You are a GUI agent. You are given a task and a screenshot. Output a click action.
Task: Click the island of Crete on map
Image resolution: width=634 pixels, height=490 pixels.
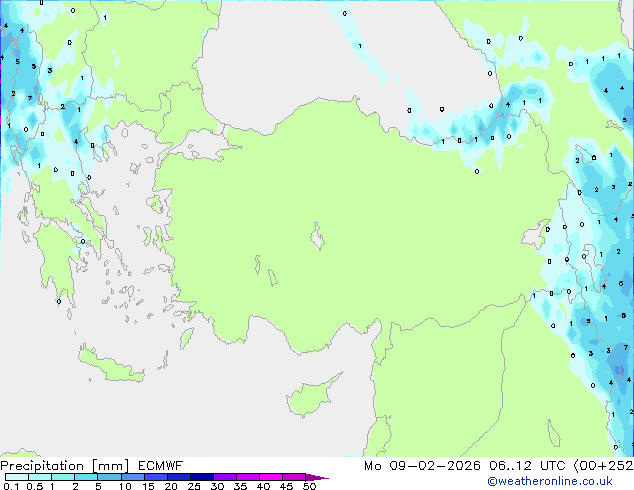tap(111, 366)
